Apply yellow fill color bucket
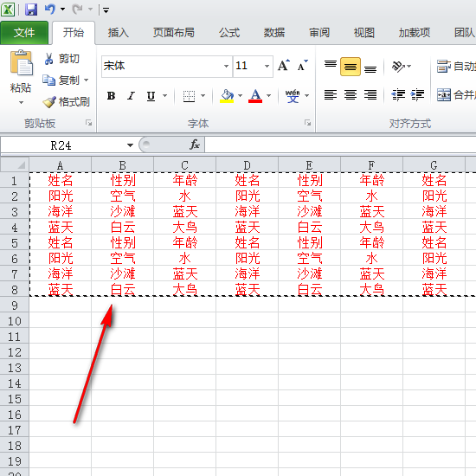Screen dimensions: 476x476 tap(227, 96)
